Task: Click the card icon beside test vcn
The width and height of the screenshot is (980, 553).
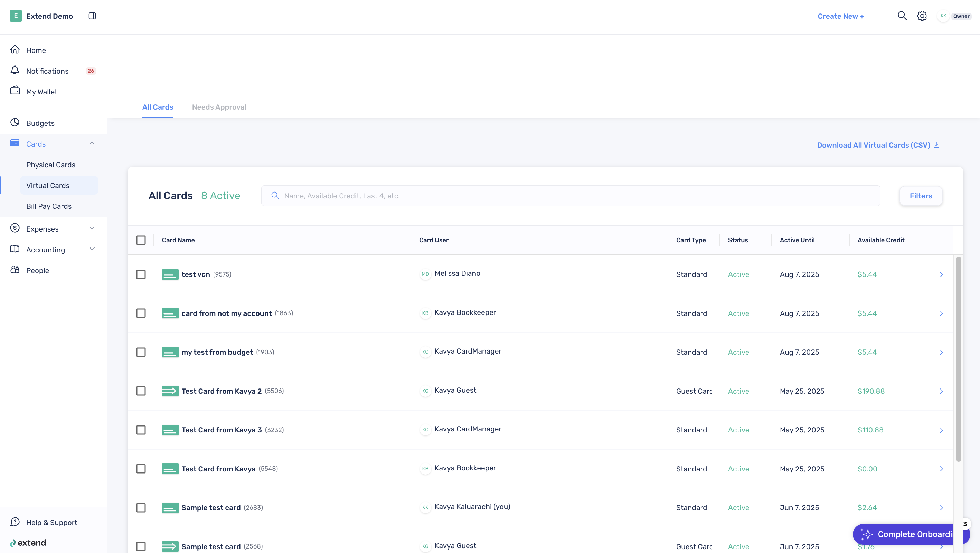Action: coord(170,274)
